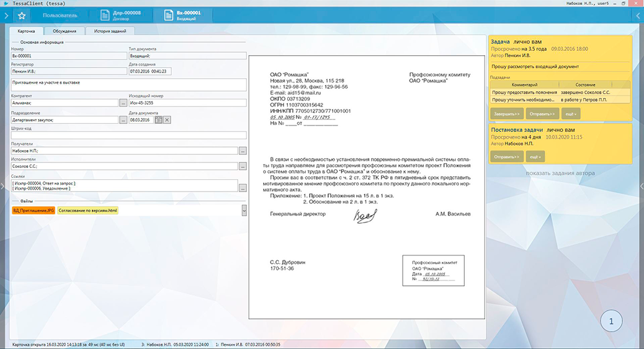644x349 pixels.
Task: Click into the Штрих-код input field
Action: pyautogui.click(x=128, y=135)
